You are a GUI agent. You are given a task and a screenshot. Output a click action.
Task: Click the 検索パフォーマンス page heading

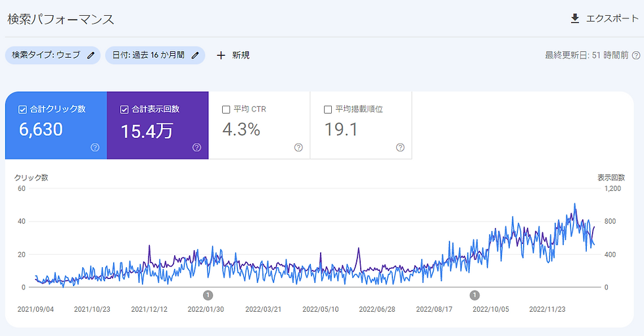point(60,19)
